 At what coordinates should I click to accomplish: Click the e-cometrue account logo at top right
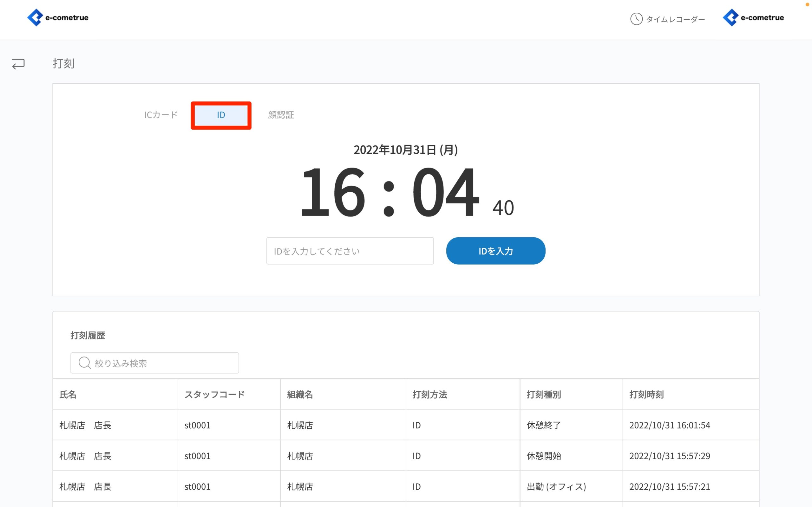point(753,17)
